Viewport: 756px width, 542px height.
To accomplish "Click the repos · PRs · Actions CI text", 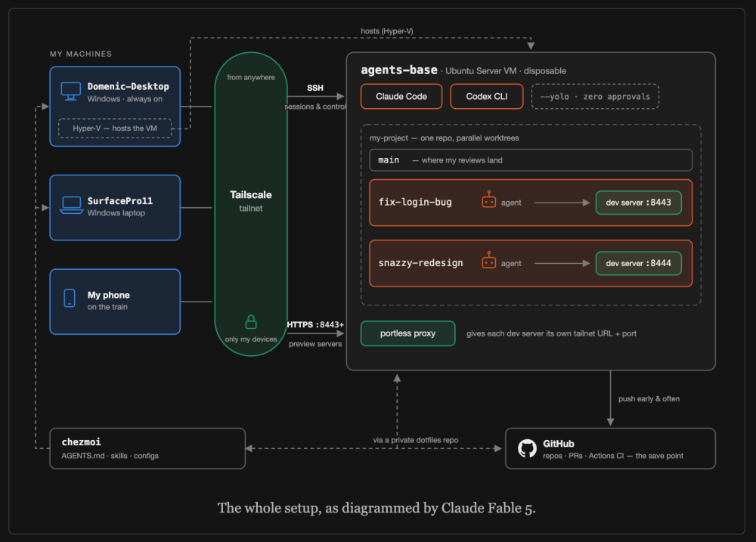I will 613,456.
